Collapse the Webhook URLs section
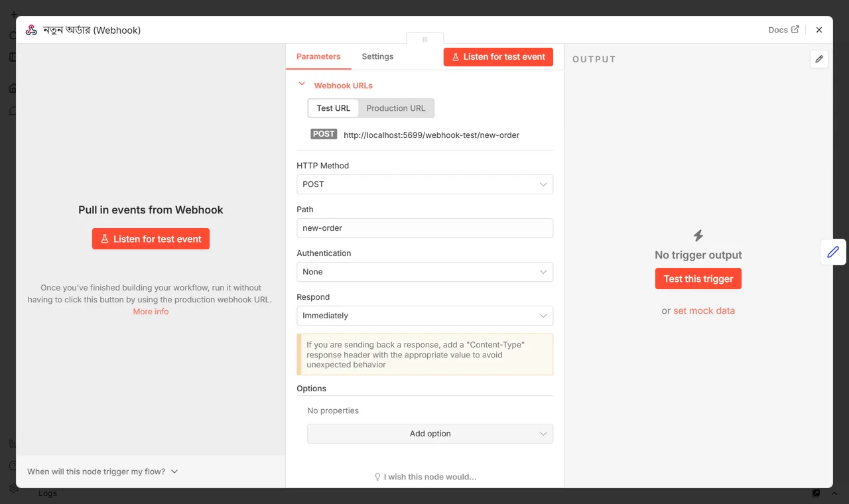This screenshot has height=504, width=849. [x=302, y=85]
